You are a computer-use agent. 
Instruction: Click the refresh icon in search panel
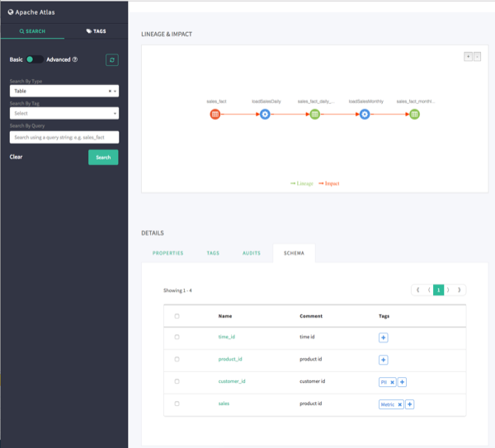pos(112,59)
